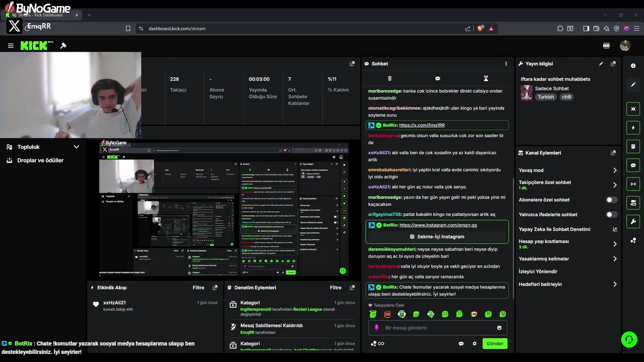
Task: Open the Brave Wallet icon in the browser toolbar
Action: click(596, 29)
